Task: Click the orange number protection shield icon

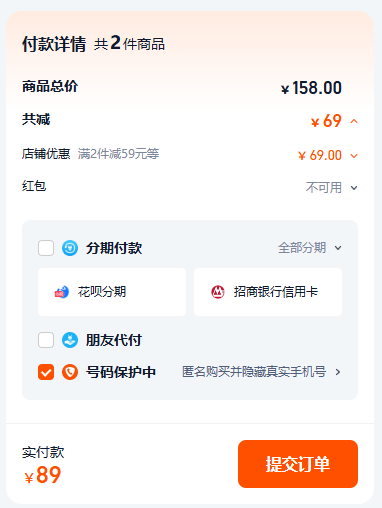Action: point(70,372)
